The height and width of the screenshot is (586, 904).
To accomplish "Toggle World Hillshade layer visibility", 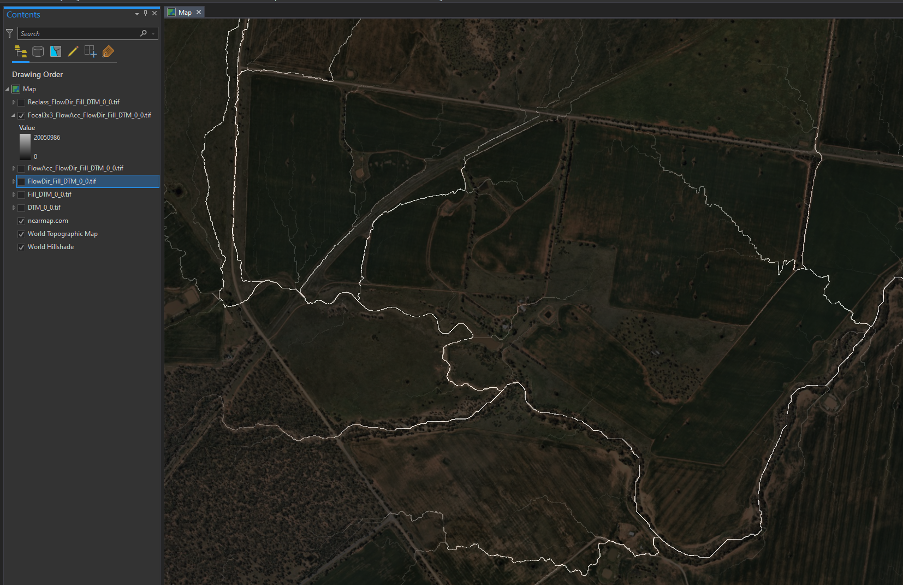I will [20, 245].
